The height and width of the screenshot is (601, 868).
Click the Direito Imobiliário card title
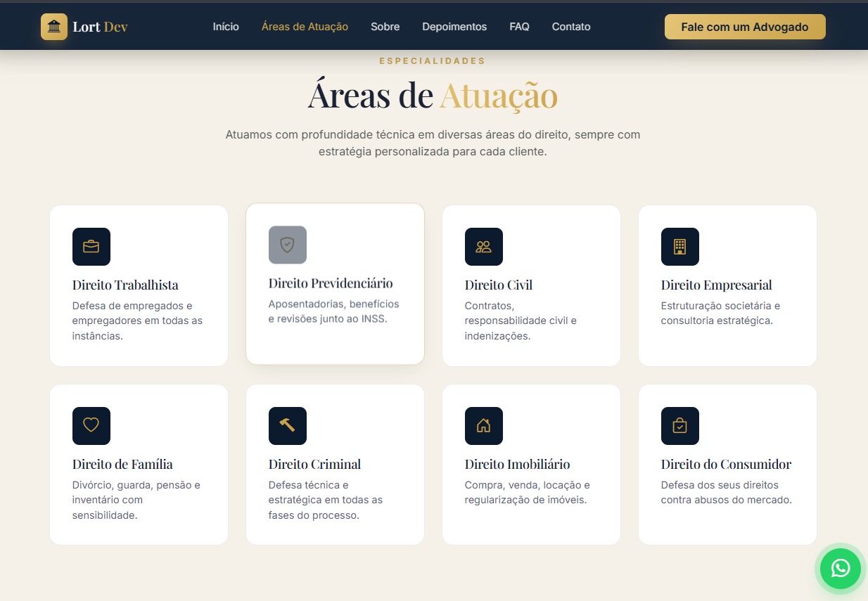coord(517,465)
